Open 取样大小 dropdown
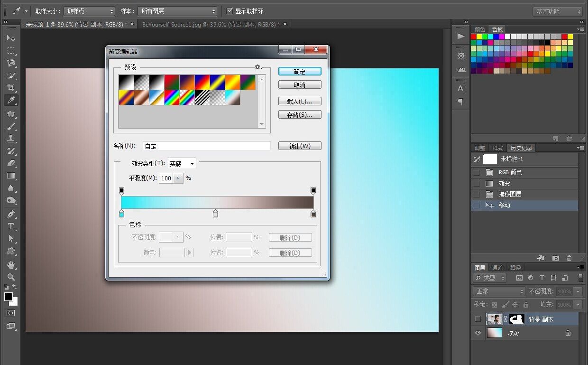Image resolution: width=588 pixels, height=365 pixels. coord(89,11)
